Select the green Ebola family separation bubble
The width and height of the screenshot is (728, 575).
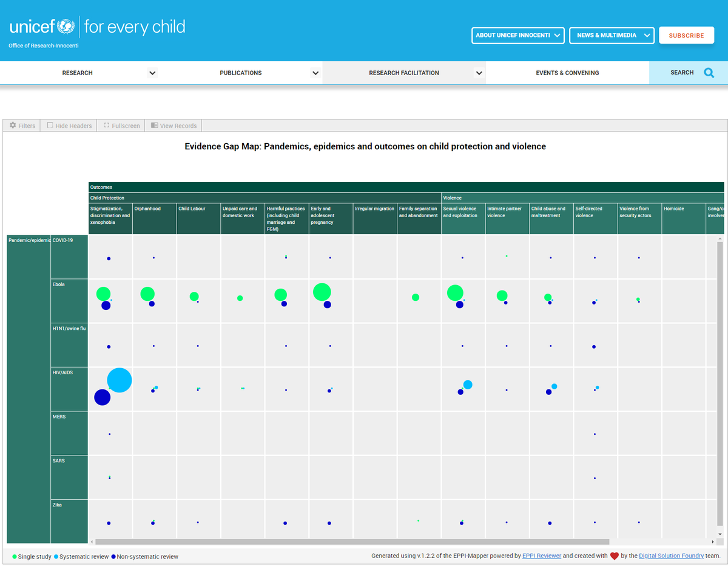(416, 297)
